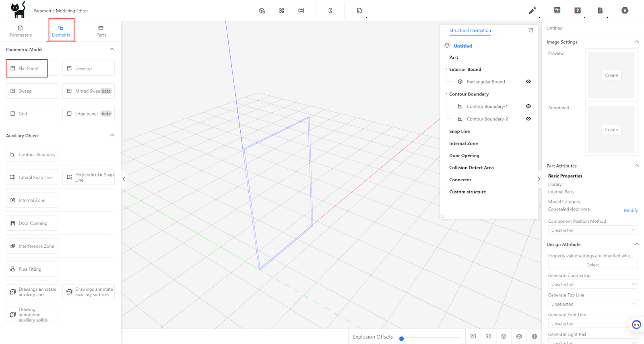
Task: Click Modify link for Model Category
Action: 631,210
